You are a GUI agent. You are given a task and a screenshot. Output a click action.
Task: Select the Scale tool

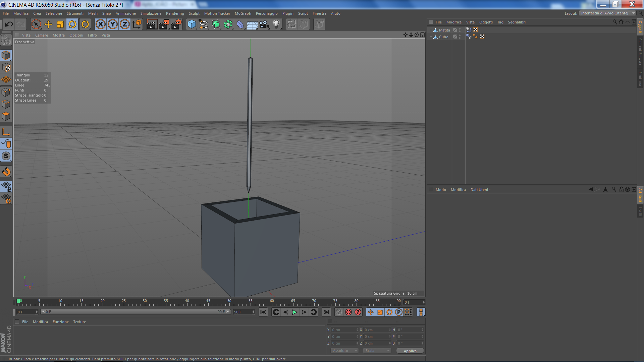(60, 24)
